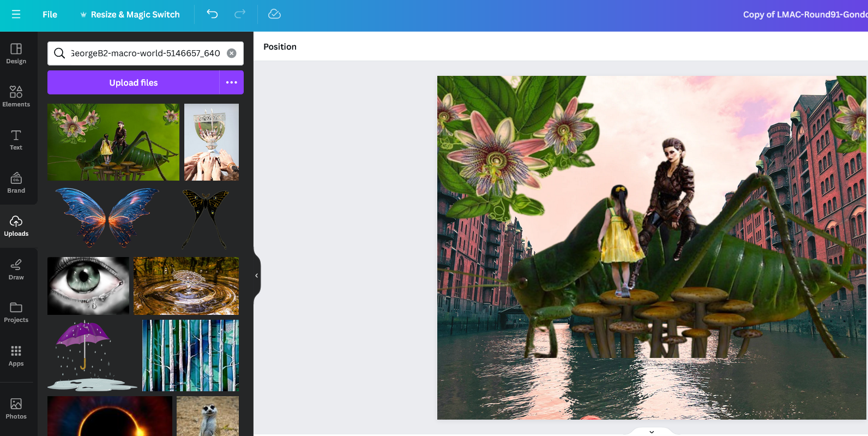Select the meerkat thumbnail
Screen dimensions: 868x436
click(x=208, y=416)
